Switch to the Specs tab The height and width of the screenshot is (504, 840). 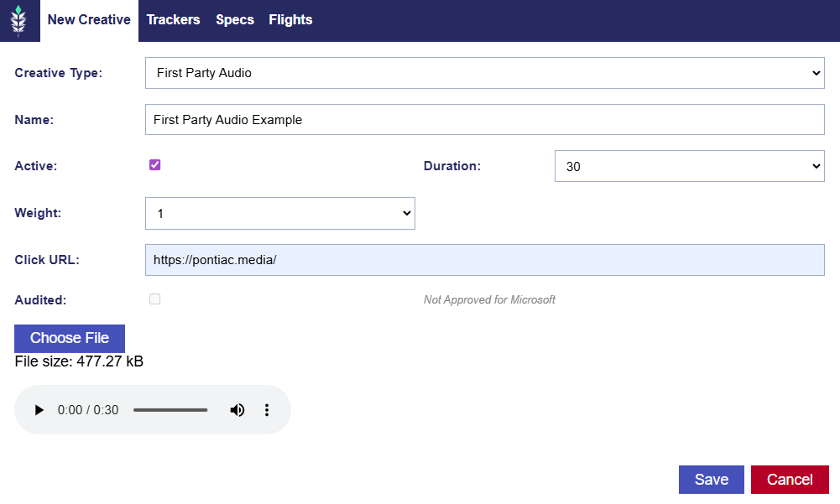[235, 20]
